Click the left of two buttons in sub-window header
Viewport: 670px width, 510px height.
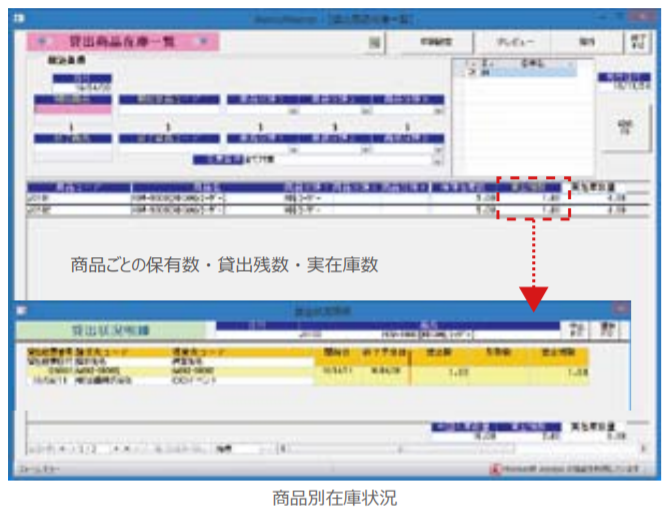(x=577, y=330)
